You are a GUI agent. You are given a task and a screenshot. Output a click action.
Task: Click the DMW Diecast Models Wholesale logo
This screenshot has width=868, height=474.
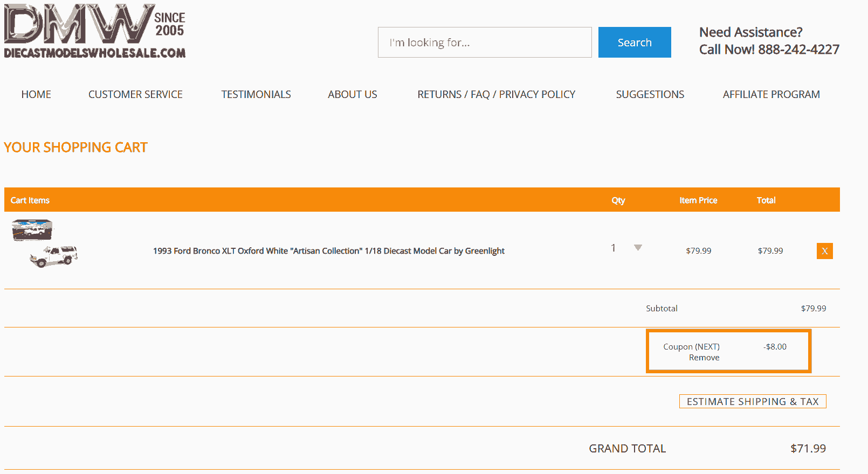(x=95, y=31)
